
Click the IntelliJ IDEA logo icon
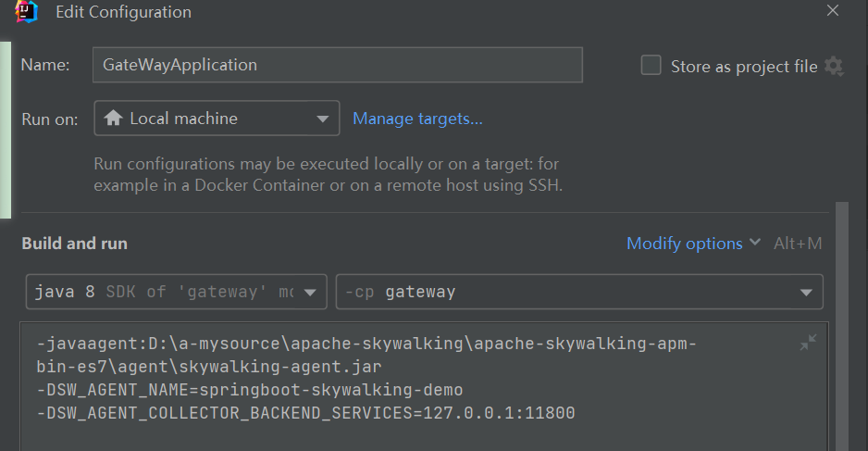[26, 12]
